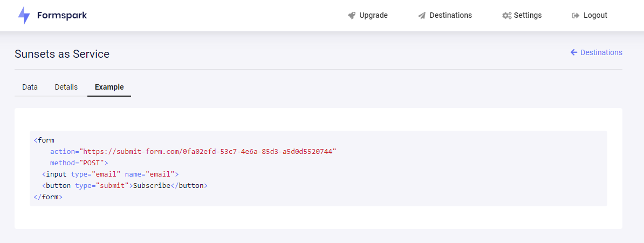Open the Upgrade page

point(368,16)
